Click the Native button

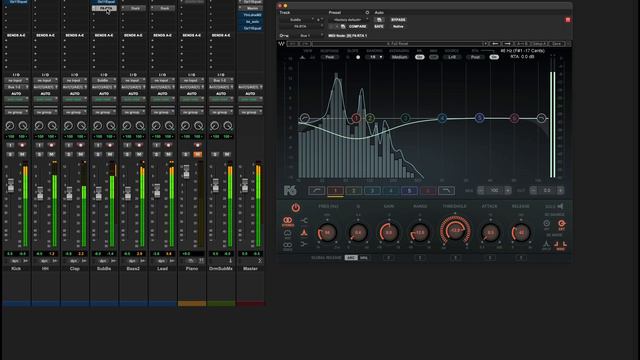[398, 27]
